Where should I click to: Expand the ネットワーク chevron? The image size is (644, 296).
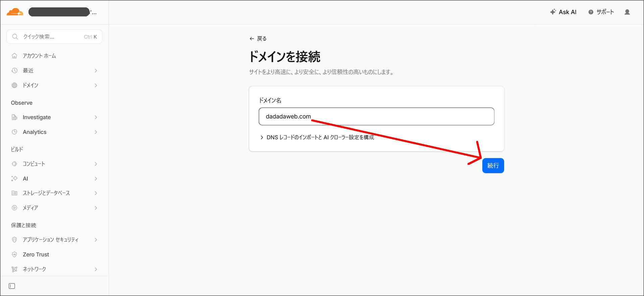pyautogui.click(x=96, y=269)
